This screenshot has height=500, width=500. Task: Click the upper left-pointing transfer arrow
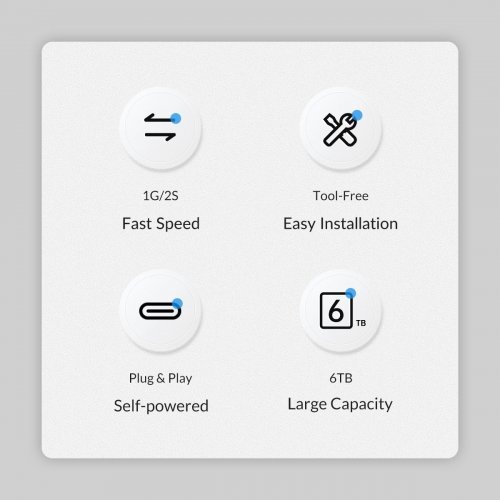click(159, 119)
